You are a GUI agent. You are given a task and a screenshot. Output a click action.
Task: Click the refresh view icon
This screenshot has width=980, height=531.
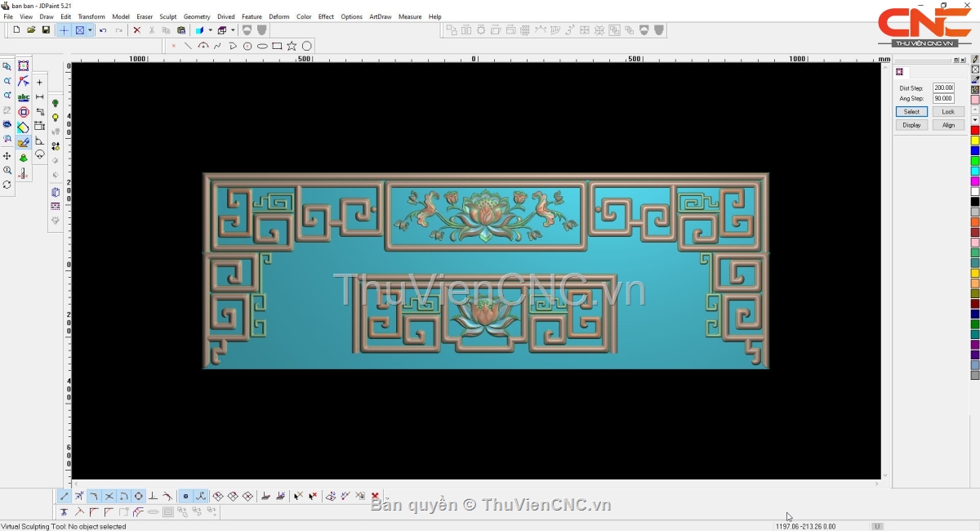[7, 185]
